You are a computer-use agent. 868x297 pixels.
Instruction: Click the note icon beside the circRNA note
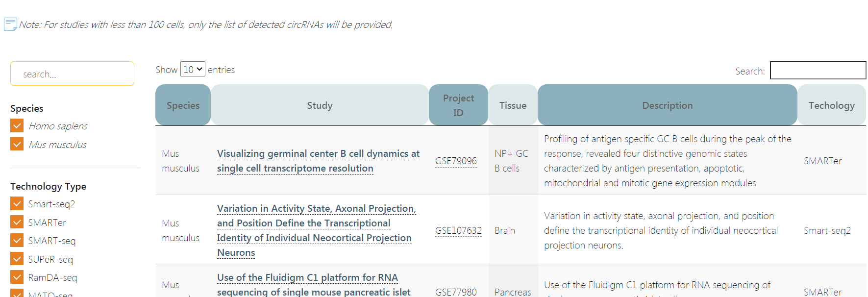click(x=10, y=24)
